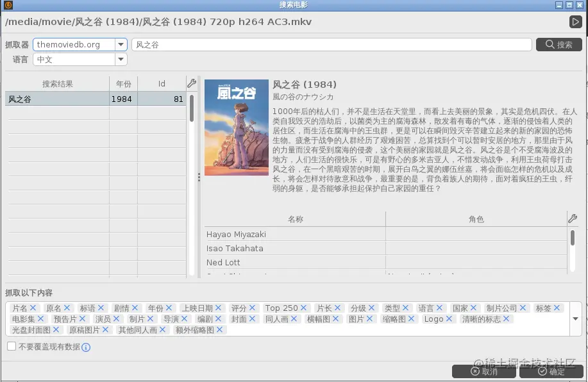Sort by Id column header
588x382 pixels.
[162, 83]
